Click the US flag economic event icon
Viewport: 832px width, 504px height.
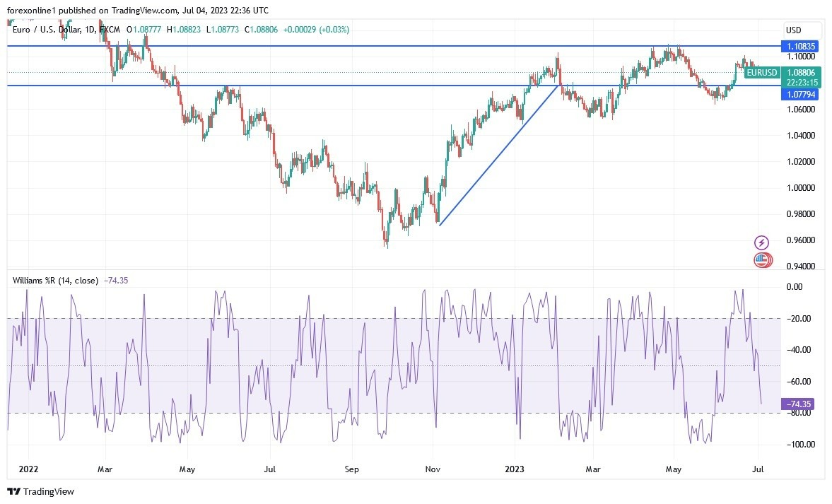(x=761, y=259)
